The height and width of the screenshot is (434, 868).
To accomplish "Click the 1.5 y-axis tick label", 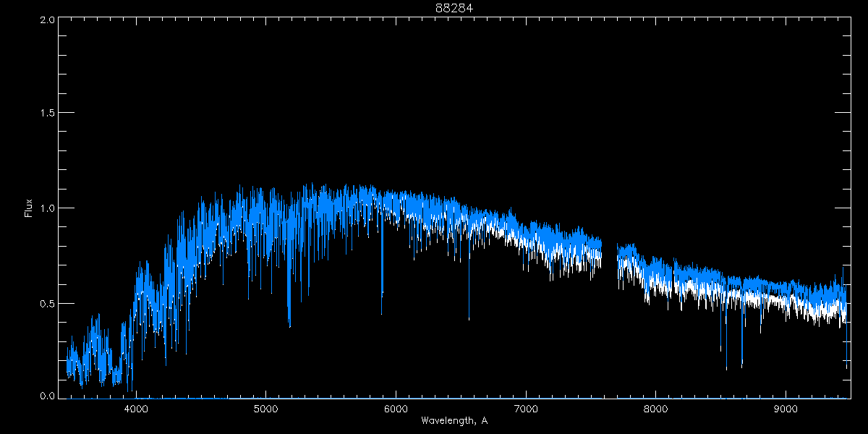I will click(x=46, y=114).
